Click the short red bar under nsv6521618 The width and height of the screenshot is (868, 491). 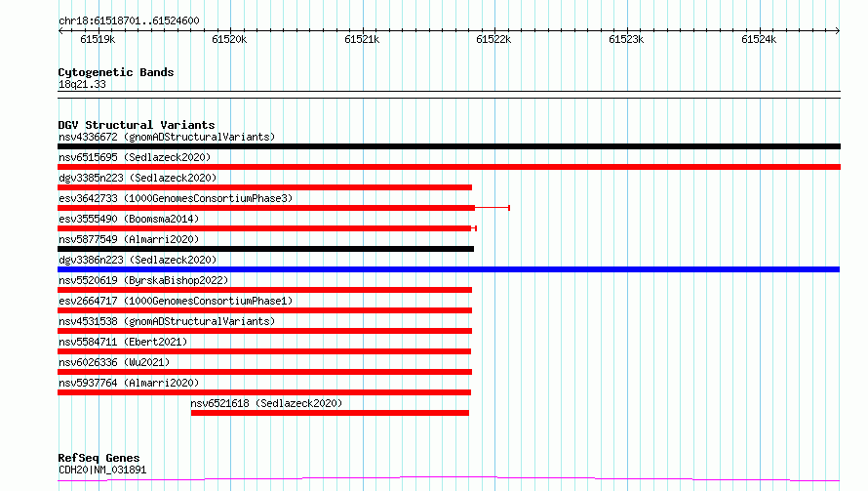point(330,413)
